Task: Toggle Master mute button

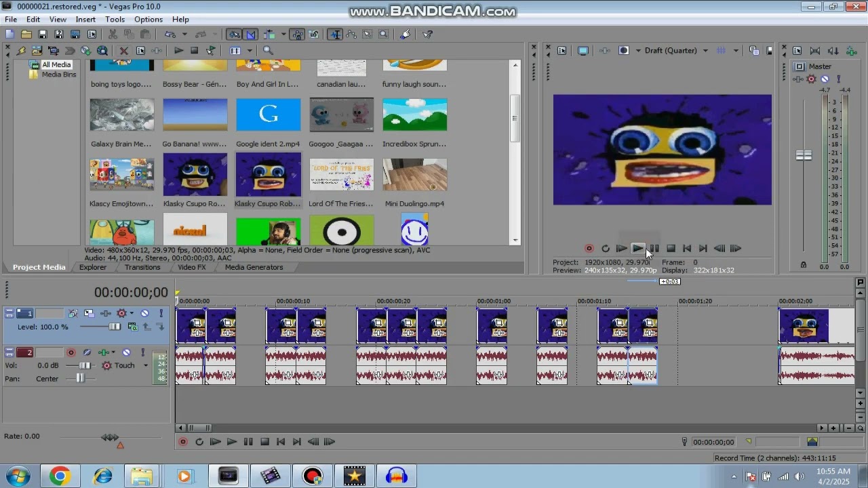Action: (825, 79)
